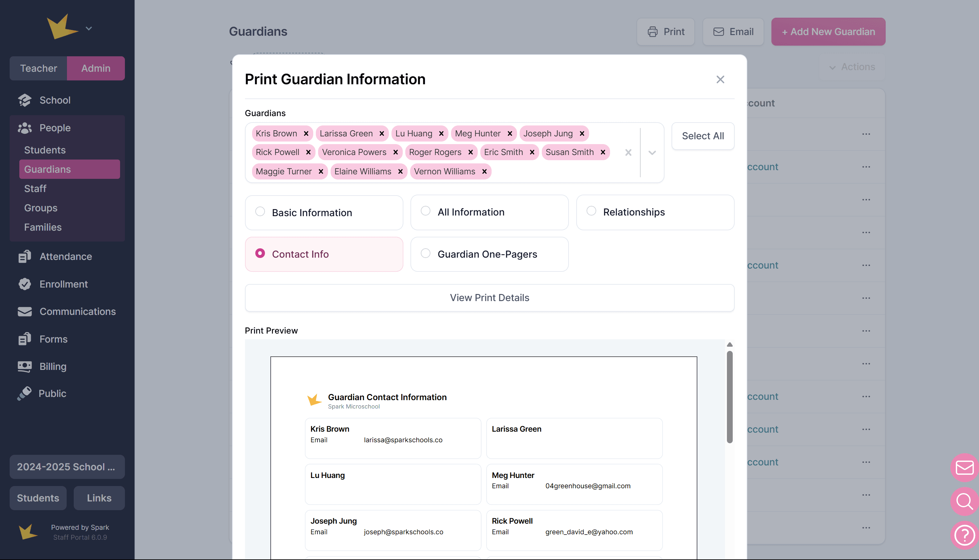Close the Print Guardian Information dialog

pyautogui.click(x=720, y=79)
